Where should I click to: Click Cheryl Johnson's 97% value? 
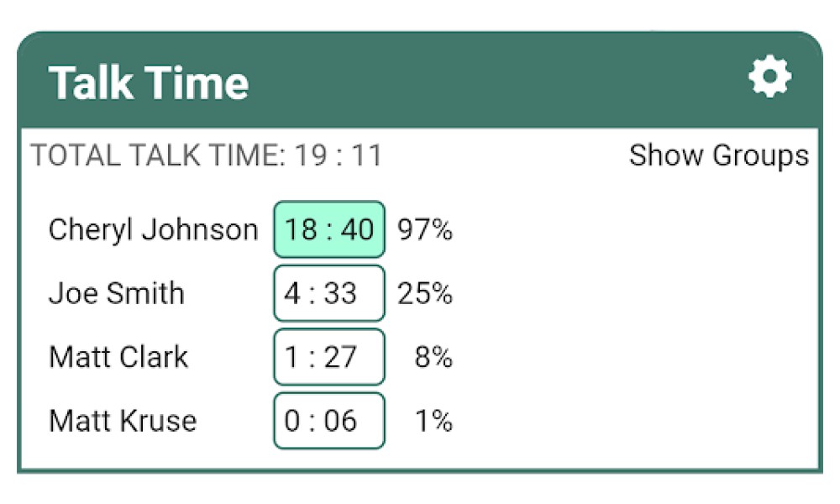(x=425, y=229)
